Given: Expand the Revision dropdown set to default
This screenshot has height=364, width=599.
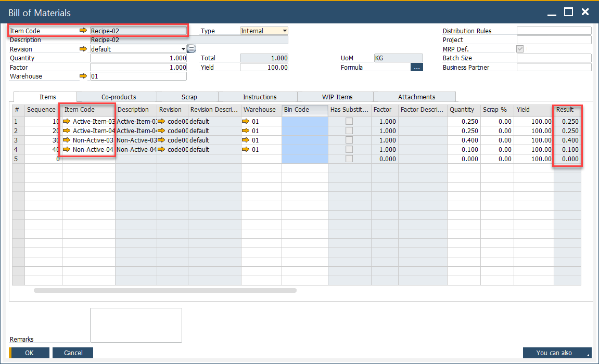Looking at the screenshot, I should pyautogui.click(x=183, y=49).
